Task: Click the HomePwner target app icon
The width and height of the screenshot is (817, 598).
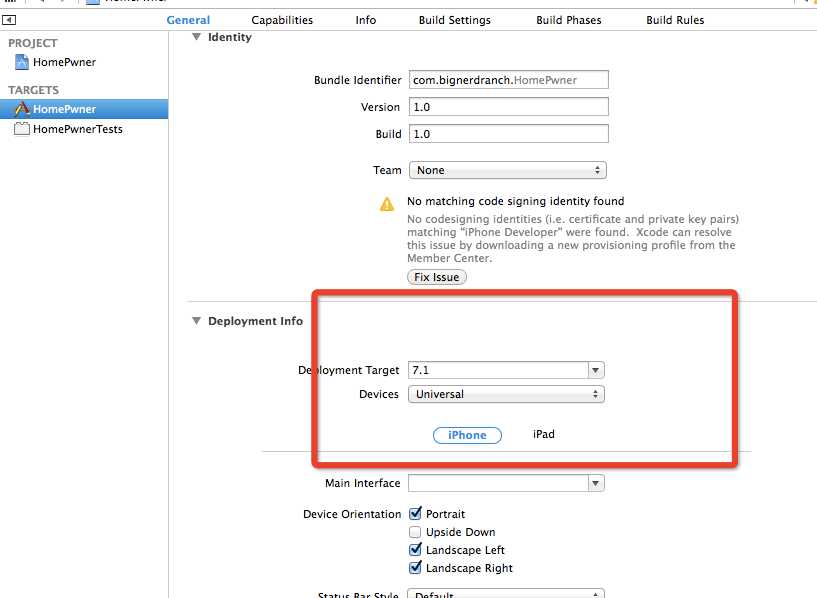Action: (x=22, y=109)
